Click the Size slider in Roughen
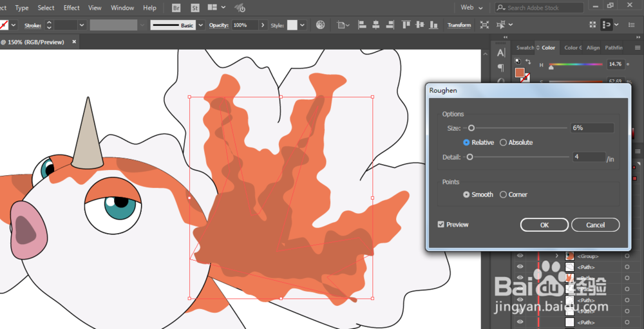This screenshot has height=329, width=644. pyautogui.click(x=516, y=128)
